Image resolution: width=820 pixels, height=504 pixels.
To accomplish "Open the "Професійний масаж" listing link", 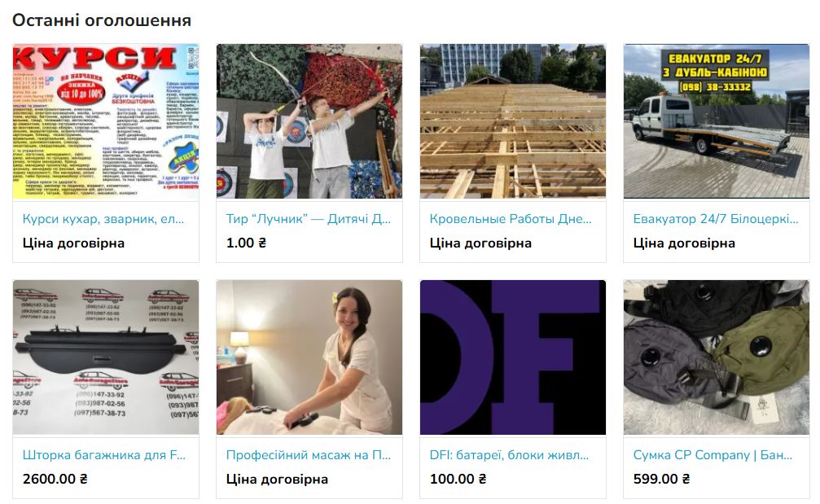I will coord(308,455).
